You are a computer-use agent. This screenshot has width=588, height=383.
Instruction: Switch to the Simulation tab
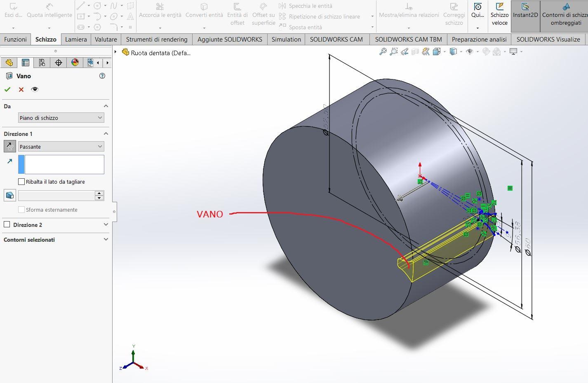click(286, 39)
